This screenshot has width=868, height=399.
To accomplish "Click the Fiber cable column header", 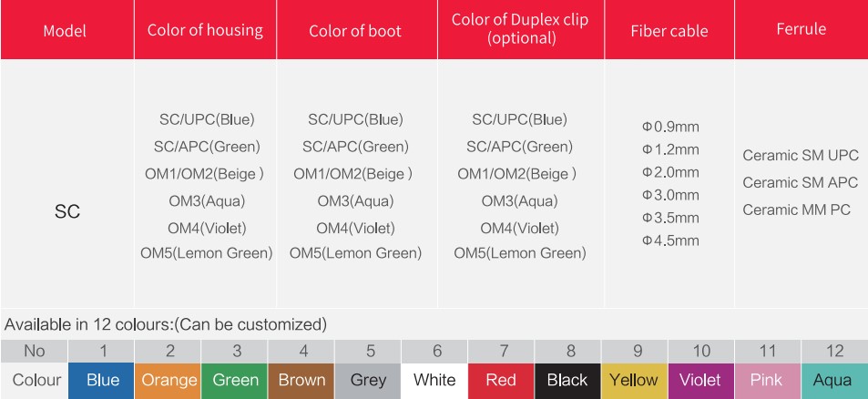I will click(x=669, y=30).
